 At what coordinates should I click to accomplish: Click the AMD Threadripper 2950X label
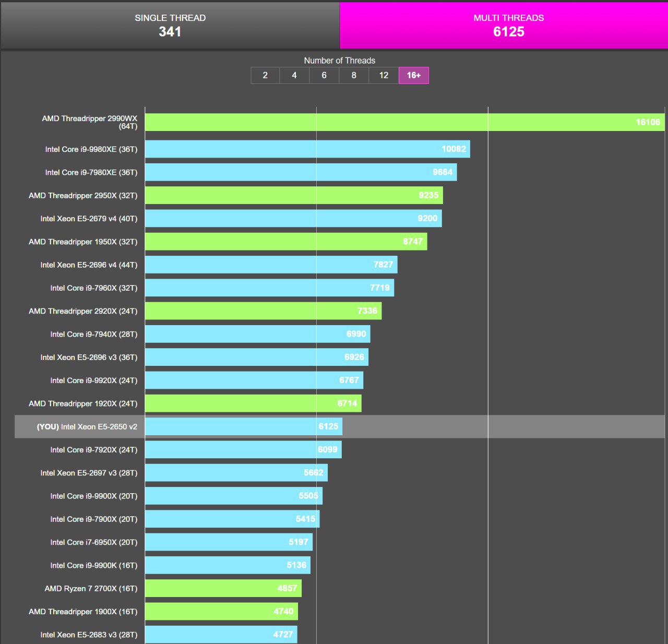83,196
